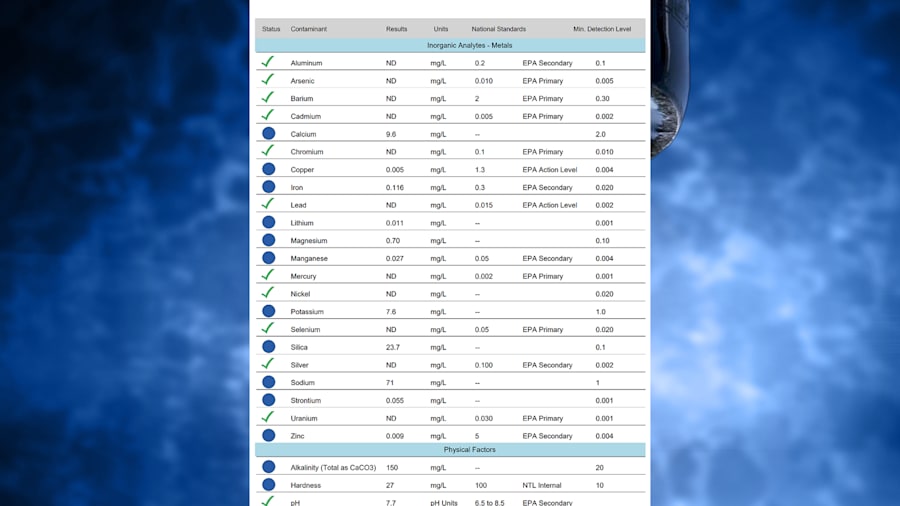Click the blue circle beside Manganese
900x506 pixels.
[x=269, y=258]
